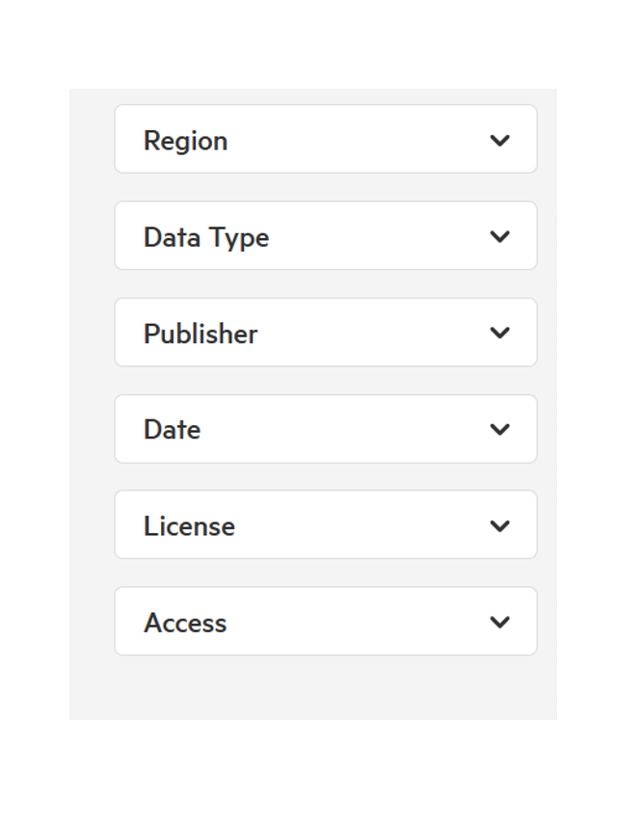Click the Publisher label
This screenshot has height=827, width=644.
[201, 333]
